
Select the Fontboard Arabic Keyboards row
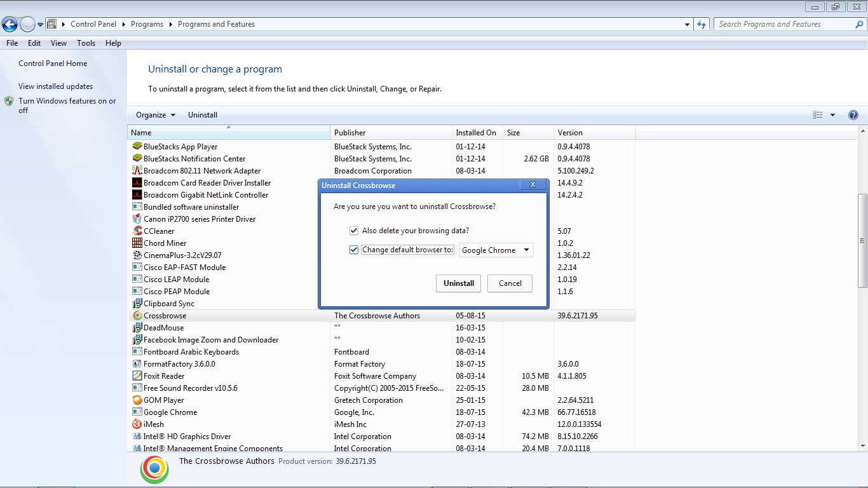click(381, 352)
